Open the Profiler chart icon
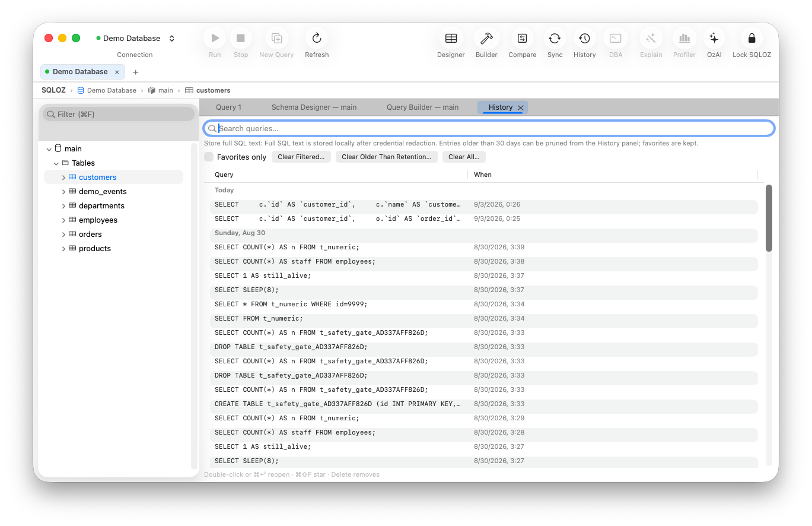Viewport: 812px width, 526px height. coord(684,39)
